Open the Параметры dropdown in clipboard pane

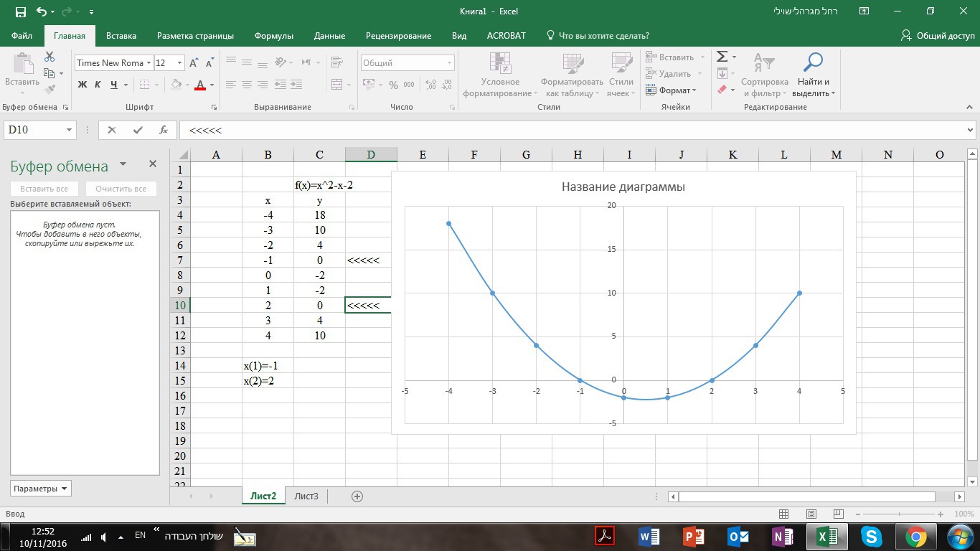[40, 489]
